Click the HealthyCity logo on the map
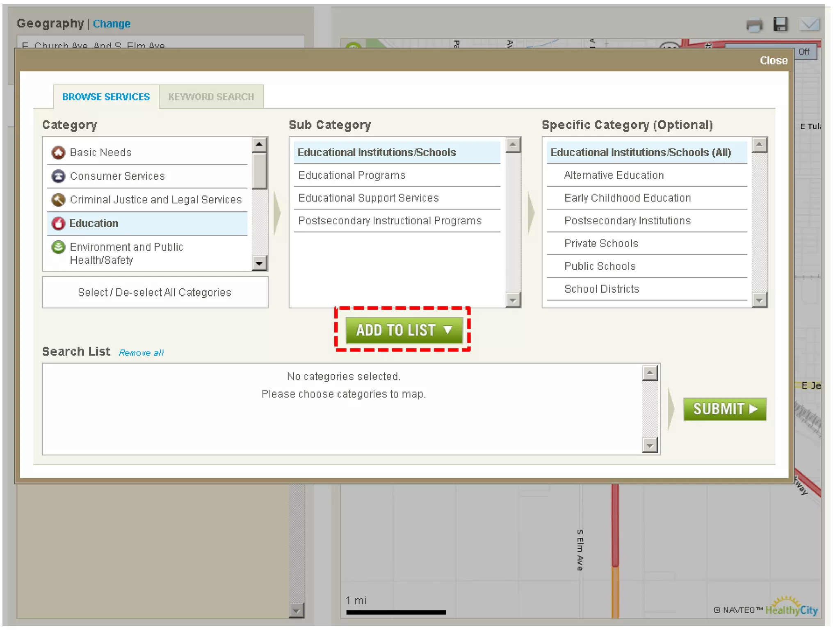840x630 pixels. click(791, 607)
